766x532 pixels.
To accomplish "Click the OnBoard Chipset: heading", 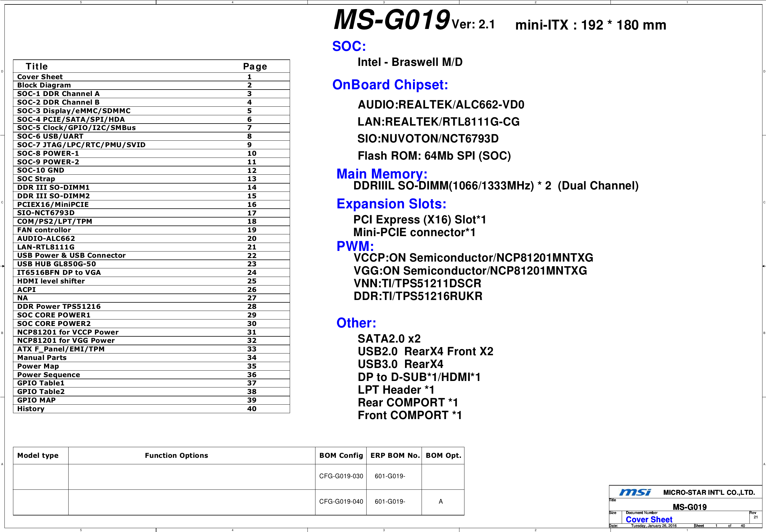I will [x=390, y=85].
